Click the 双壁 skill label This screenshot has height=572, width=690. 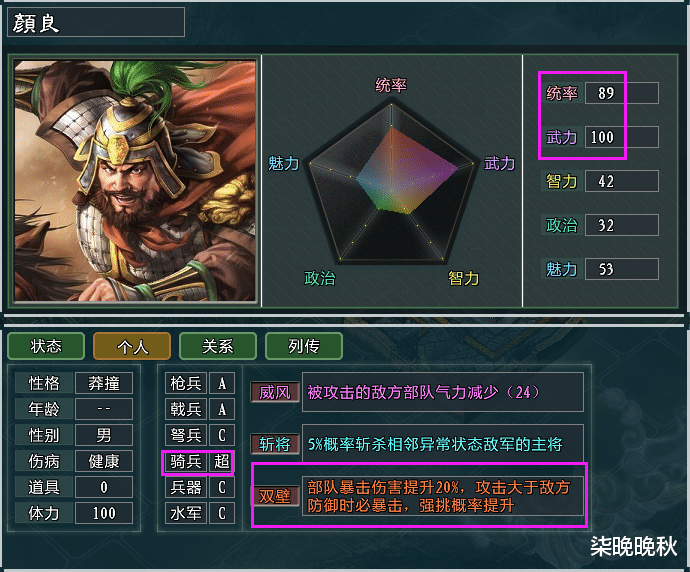[275, 496]
